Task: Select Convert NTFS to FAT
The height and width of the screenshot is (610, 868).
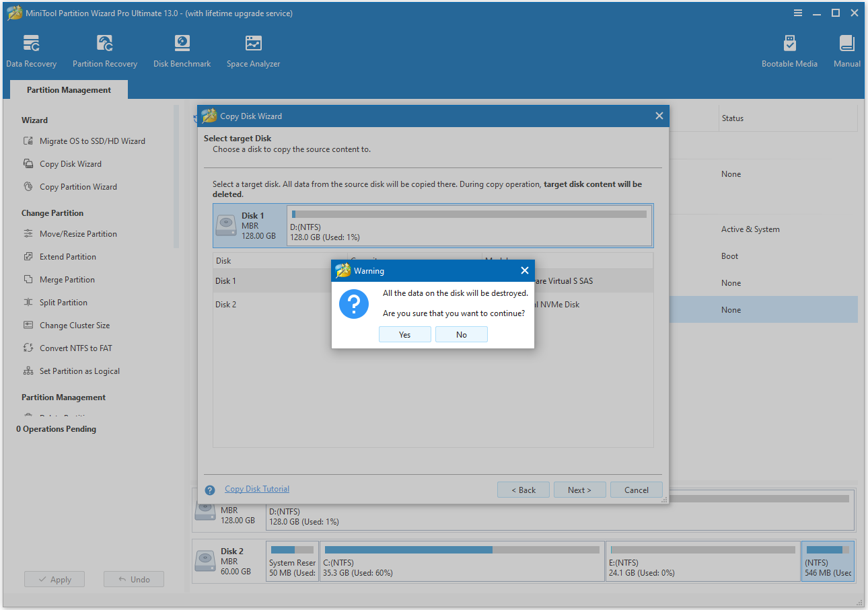Action: point(76,348)
